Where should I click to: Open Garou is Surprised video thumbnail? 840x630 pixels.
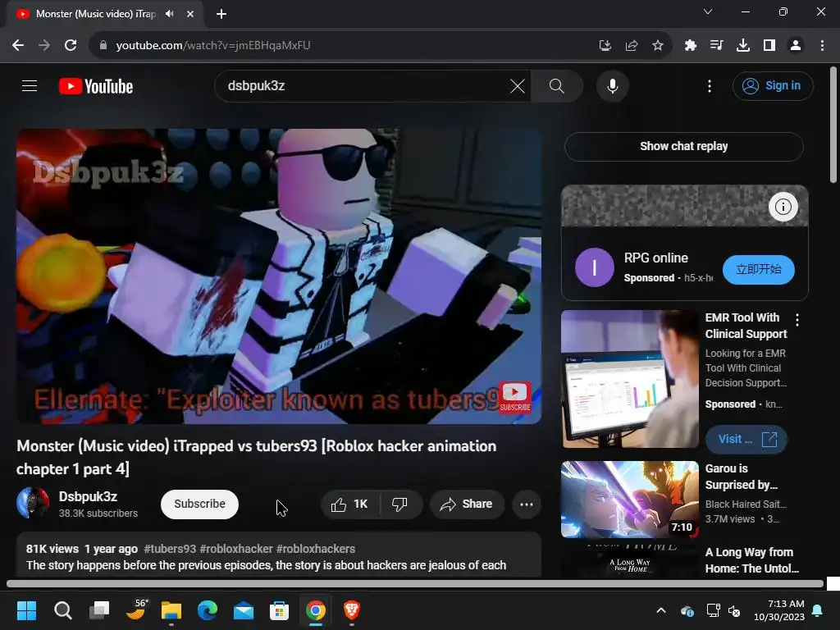click(629, 500)
